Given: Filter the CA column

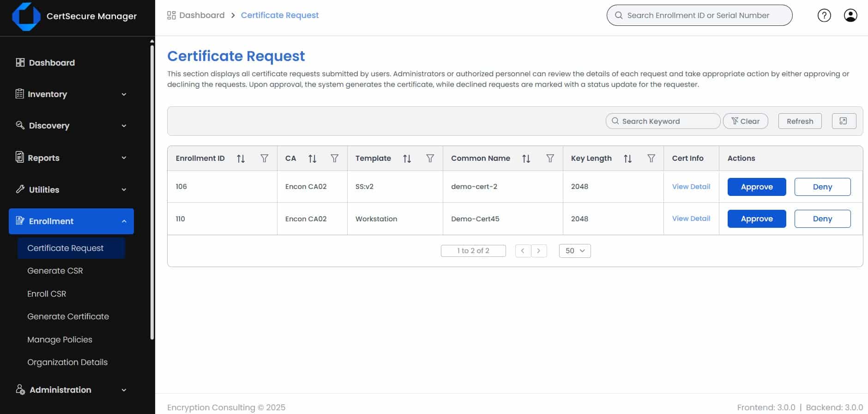Looking at the screenshot, I should (x=335, y=158).
